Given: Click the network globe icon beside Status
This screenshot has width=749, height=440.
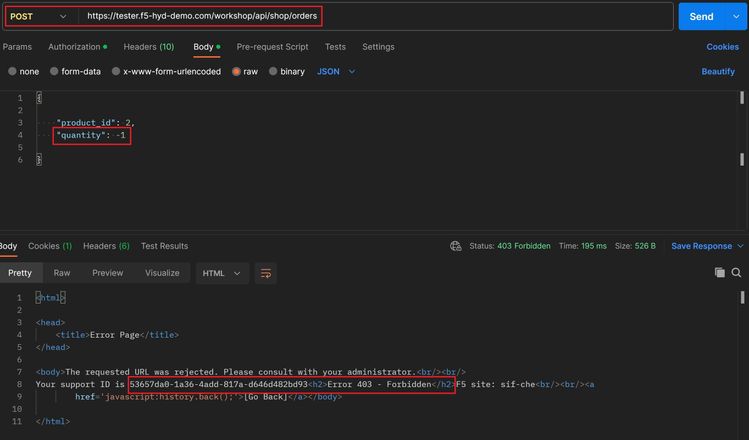Looking at the screenshot, I should pyautogui.click(x=456, y=246).
